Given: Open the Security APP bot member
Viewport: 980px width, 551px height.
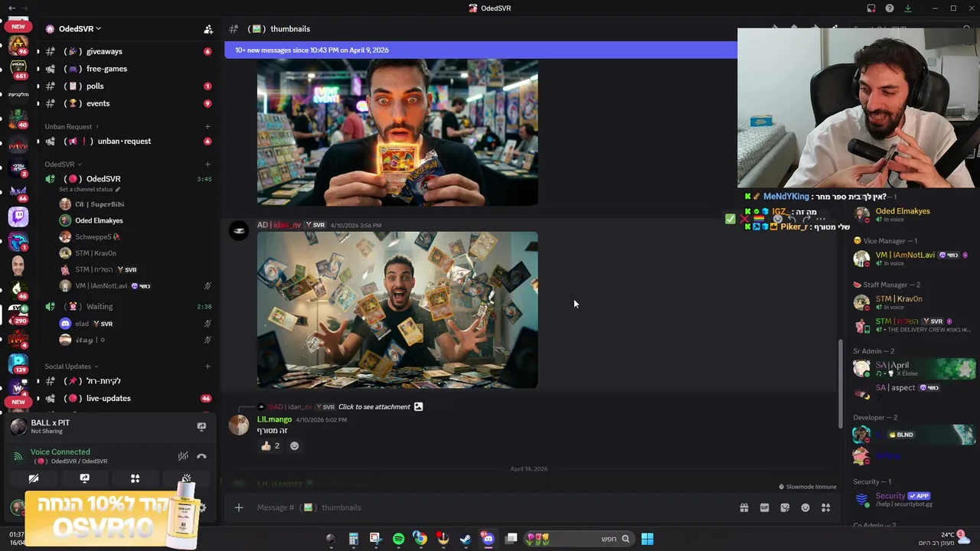Looking at the screenshot, I should pyautogui.click(x=913, y=500).
